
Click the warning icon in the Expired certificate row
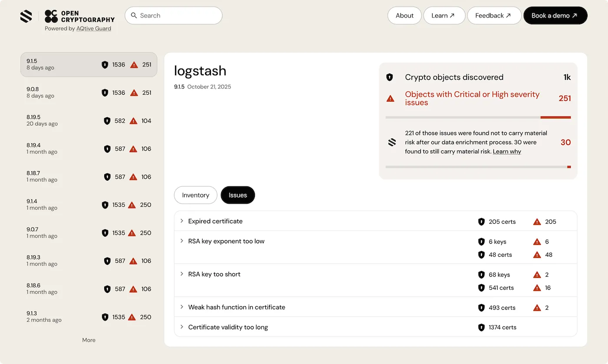(x=537, y=222)
